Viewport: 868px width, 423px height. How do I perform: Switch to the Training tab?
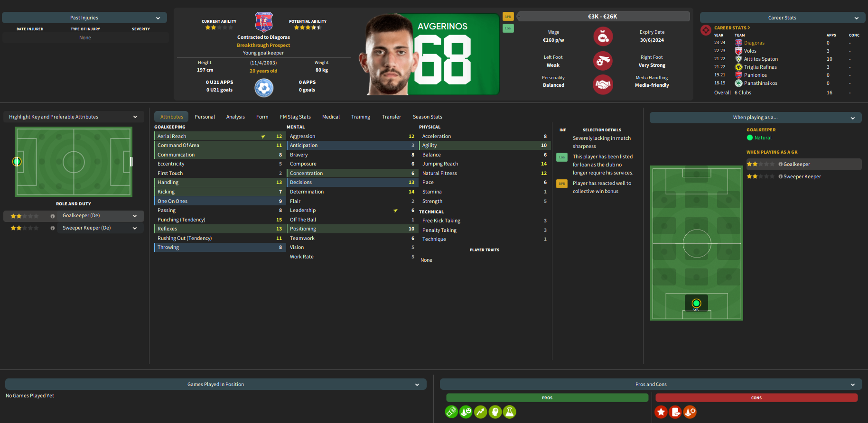(x=361, y=117)
